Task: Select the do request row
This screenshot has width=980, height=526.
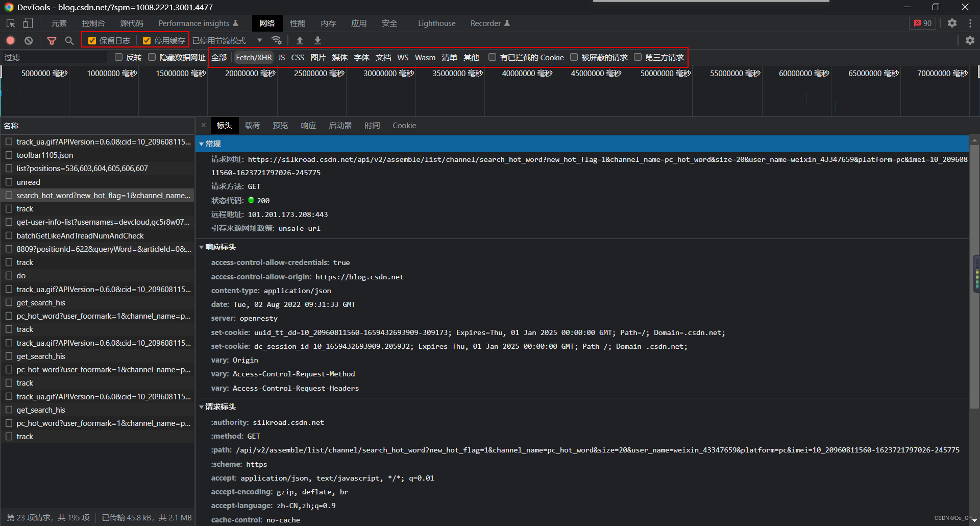Action: point(97,275)
